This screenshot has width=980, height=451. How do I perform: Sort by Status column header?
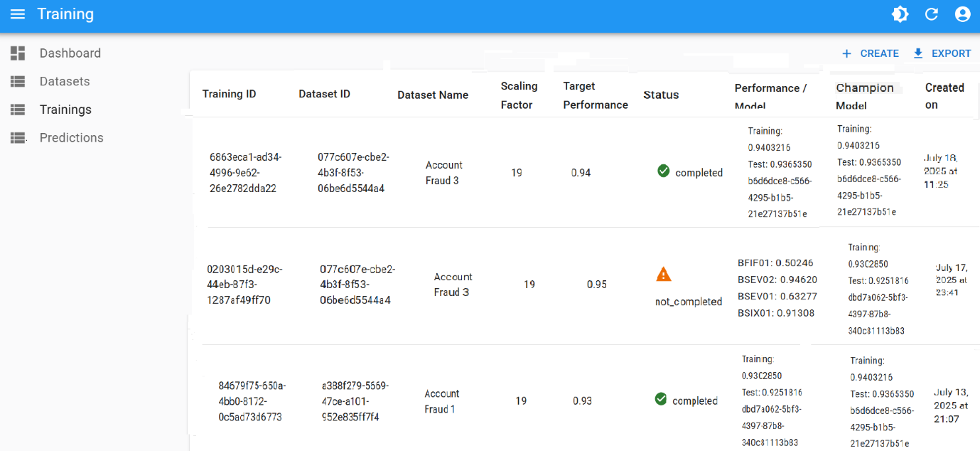tap(660, 95)
